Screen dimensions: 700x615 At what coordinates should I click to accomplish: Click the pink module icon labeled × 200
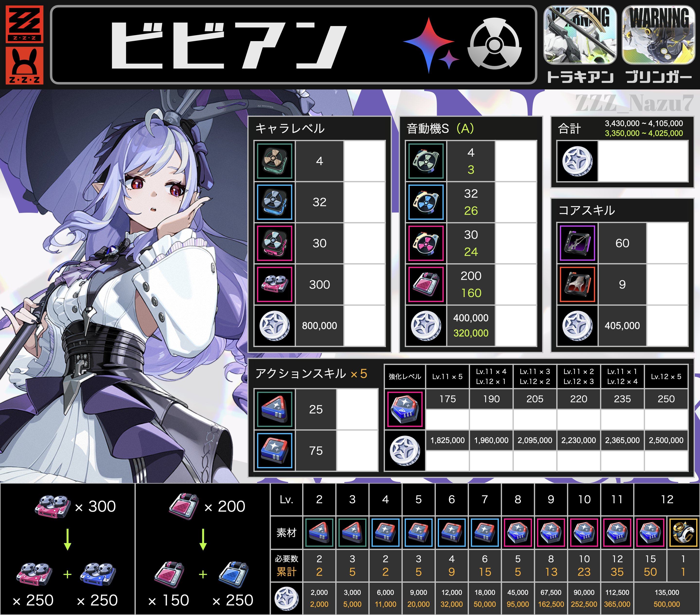pyautogui.click(x=184, y=506)
